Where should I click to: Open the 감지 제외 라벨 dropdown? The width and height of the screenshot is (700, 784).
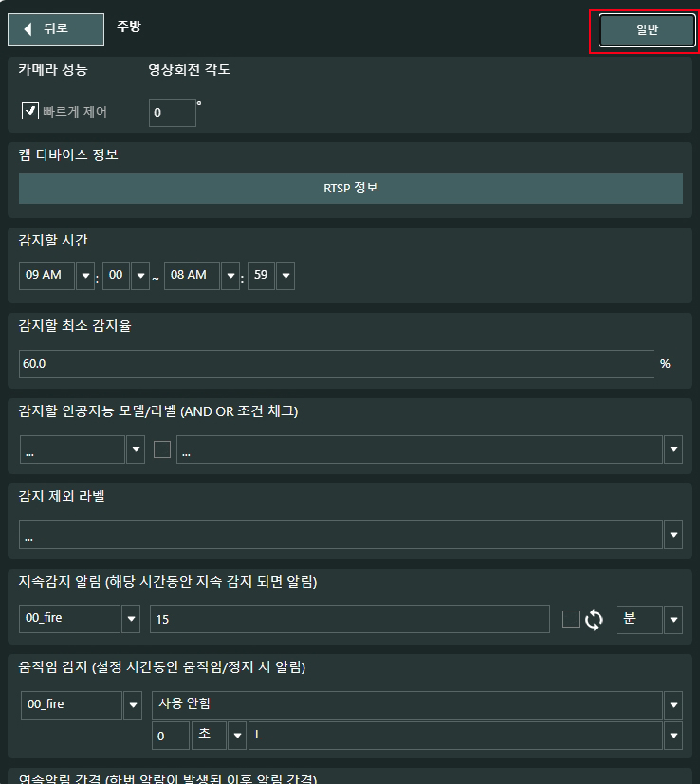coord(673,535)
